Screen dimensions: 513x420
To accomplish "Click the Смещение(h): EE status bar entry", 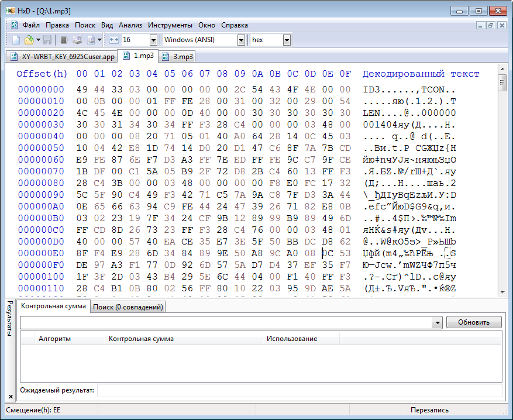I will (x=33, y=410).
